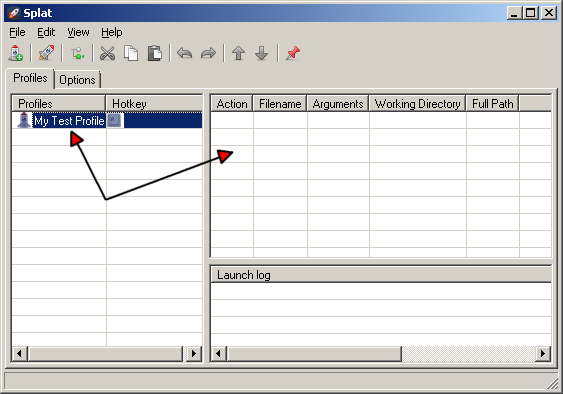Screen dimensions: 563x394
Task: Switch to the Options tab
Action: pyautogui.click(x=77, y=80)
